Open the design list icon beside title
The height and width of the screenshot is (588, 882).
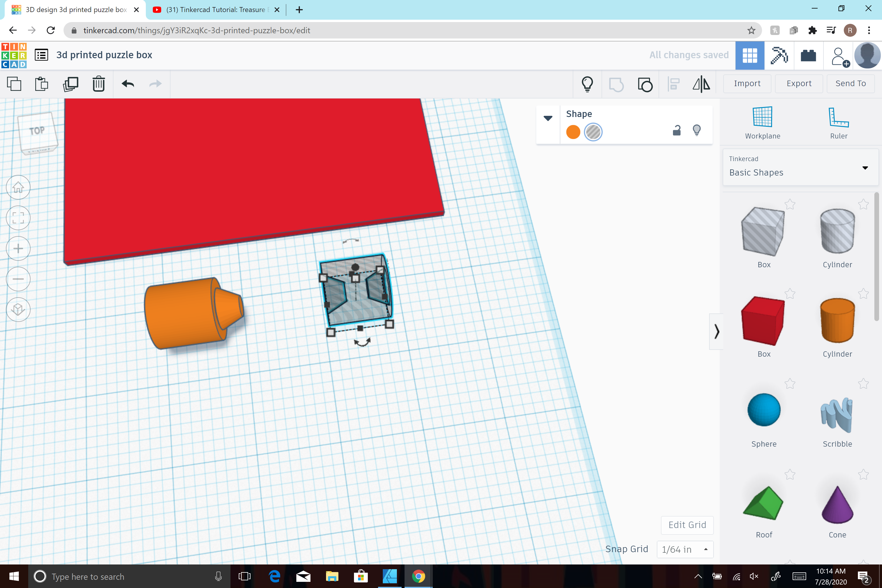[41, 55]
